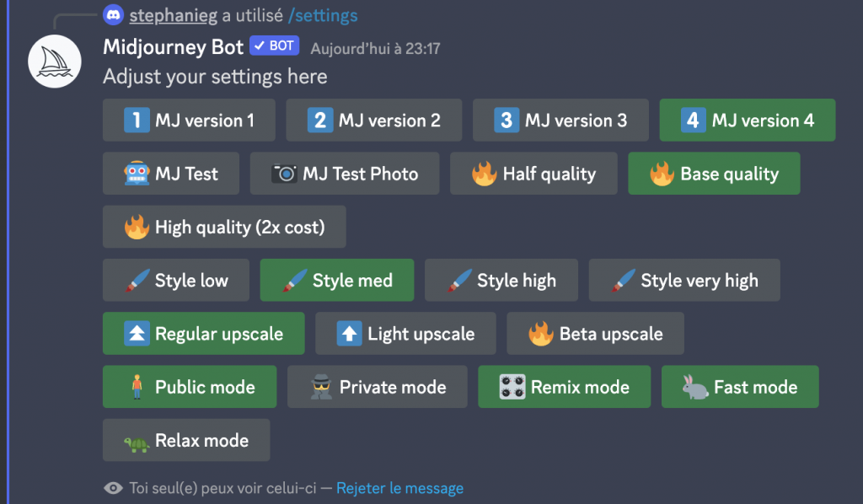Toggle Remix mode

coord(564,387)
